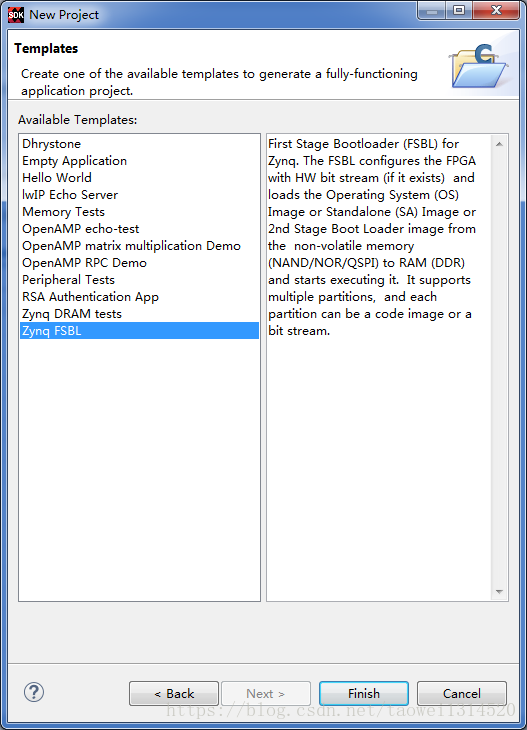Image resolution: width=527 pixels, height=730 pixels.
Task: Select the Dhrystone template
Action: pos(139,143)
